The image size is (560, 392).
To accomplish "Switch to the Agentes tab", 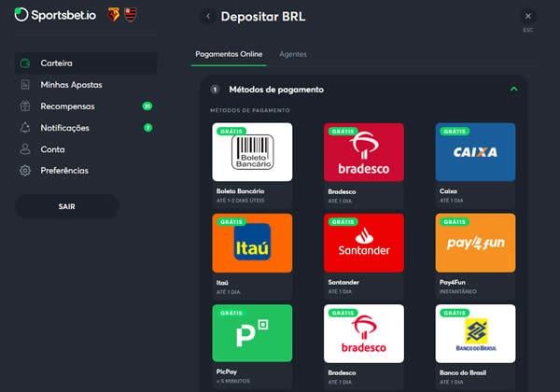I will 293,54.
